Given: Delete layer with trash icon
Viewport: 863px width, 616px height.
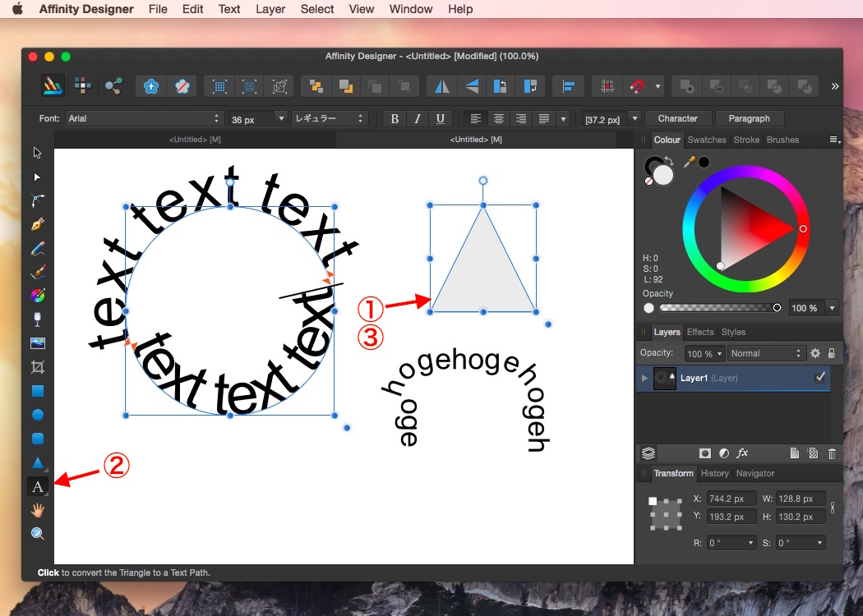Looking at the screenshot, I should click(x=832, y=453).
